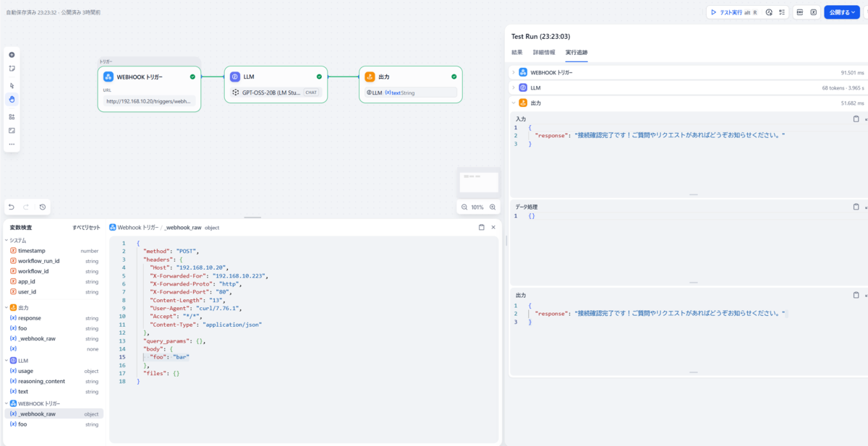Screen dimensions: 868x446
Task: Zoom in the canvas with plus magnifier
Action: (493, 207)
